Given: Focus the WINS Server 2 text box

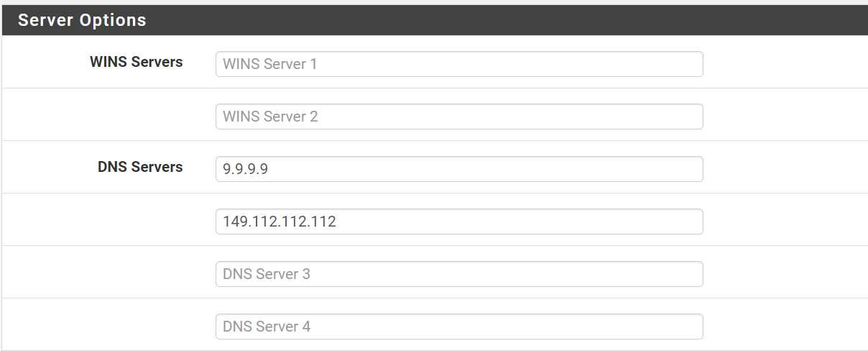Looking at the screenshot, I should tap(459, 117).
